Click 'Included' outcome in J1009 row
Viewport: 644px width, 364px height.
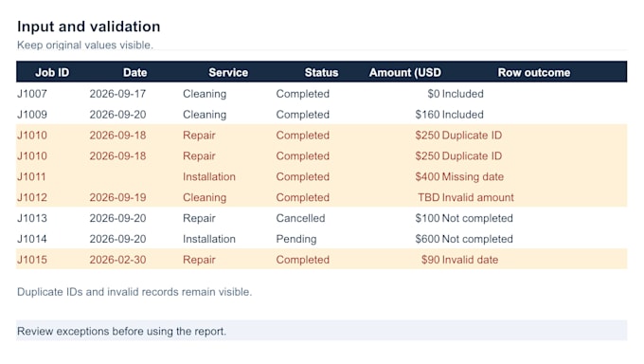pos(462,115)
